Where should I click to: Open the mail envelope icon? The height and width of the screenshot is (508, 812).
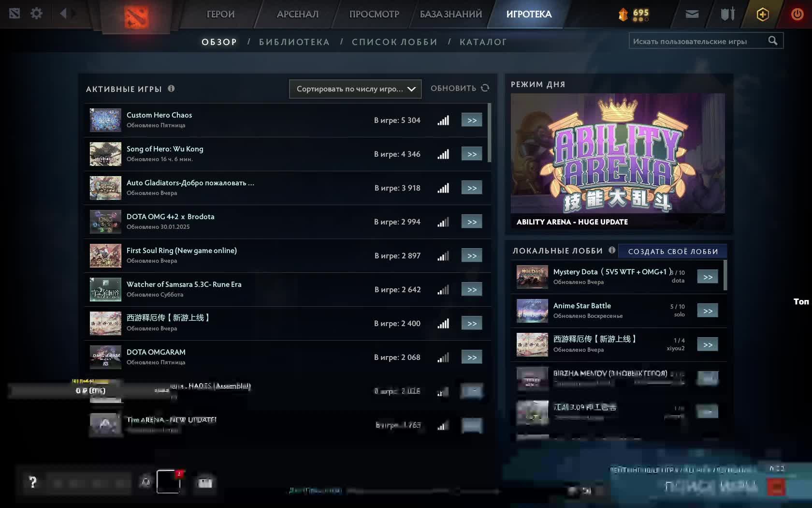point(692,14)
